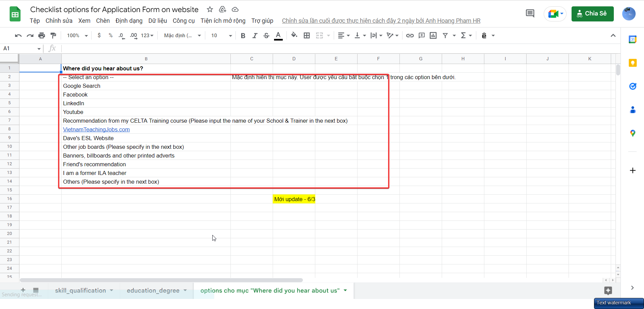The height and width of the screenshot is (309, 644).
Task: Toggle italic formatting
Action: tap(255, 36)
